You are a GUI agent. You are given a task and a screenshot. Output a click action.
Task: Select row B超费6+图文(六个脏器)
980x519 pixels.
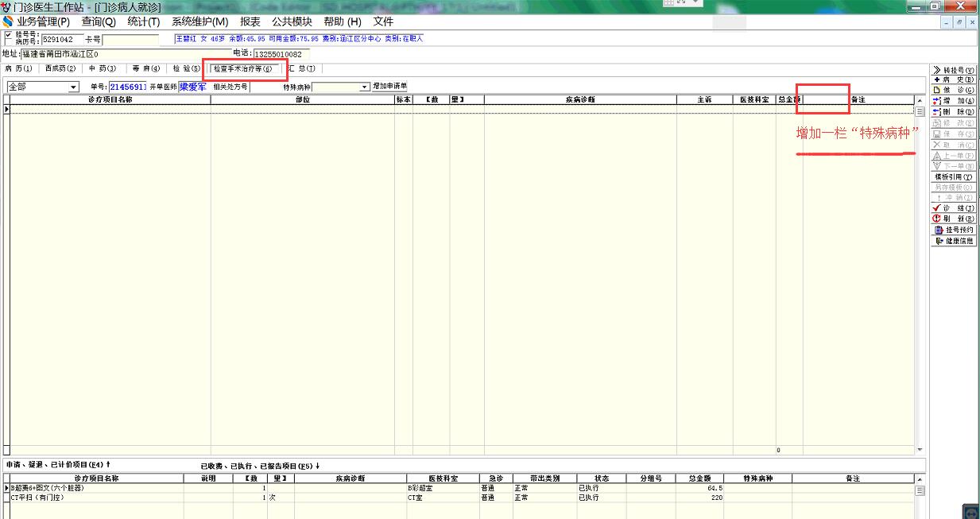click(x=96, y=488)
